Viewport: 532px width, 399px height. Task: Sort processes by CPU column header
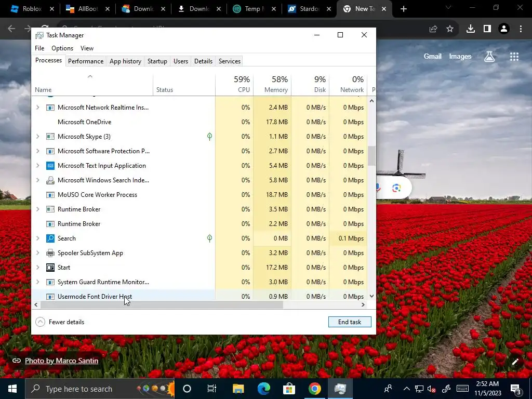point(234,84)
